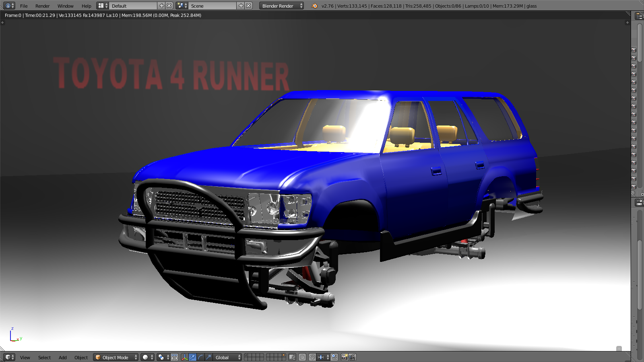The width and height of the screenshot is (644, 362).
Task: Select the scale manipulator icon
Action: click(208, 357)
